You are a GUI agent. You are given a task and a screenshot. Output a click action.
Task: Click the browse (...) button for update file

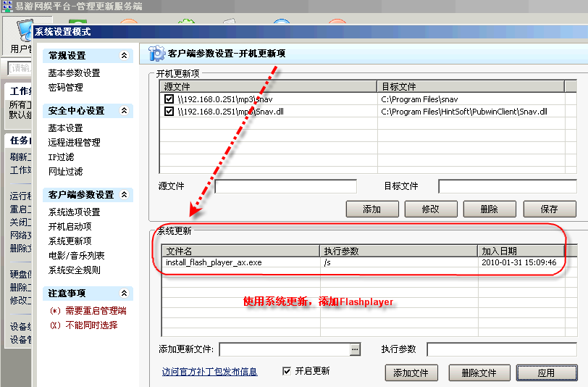(x=355, y=349)
